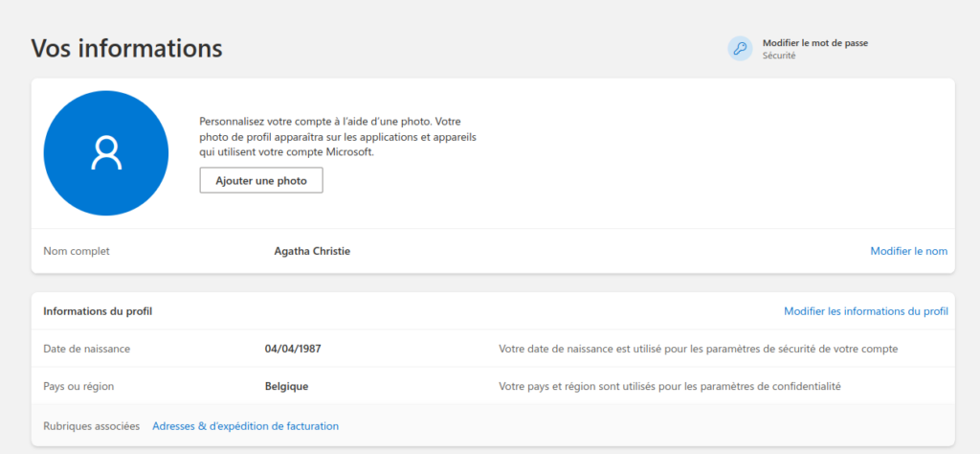Click the key icon for password change
Screen dimensions: 980x454
tap(740, 49)
